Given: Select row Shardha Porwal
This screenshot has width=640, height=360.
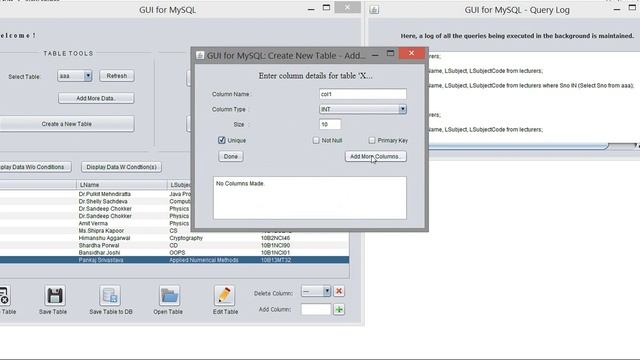Looking at the screenshot, I should [x=174, y=245].
